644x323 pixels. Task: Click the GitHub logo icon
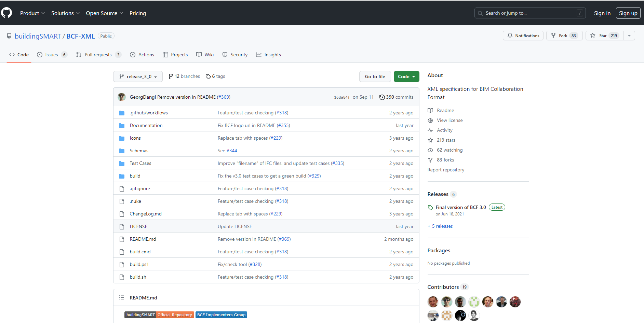[6, 13]
